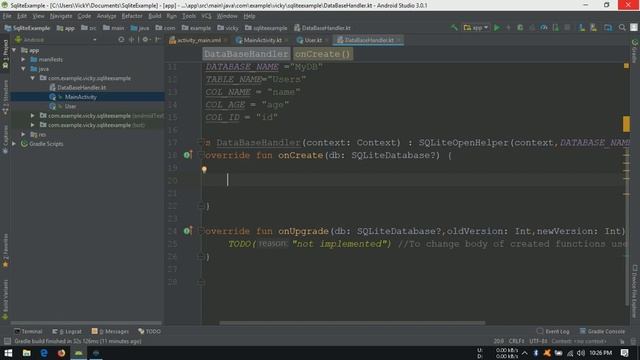
Task: Open the Logcat tool window
Action: [x=67, y=331]
